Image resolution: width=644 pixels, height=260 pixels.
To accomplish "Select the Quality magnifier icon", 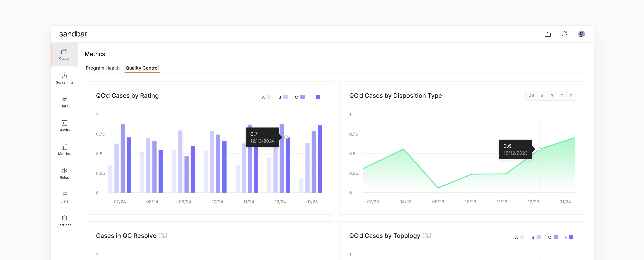I will click(64, 123).
